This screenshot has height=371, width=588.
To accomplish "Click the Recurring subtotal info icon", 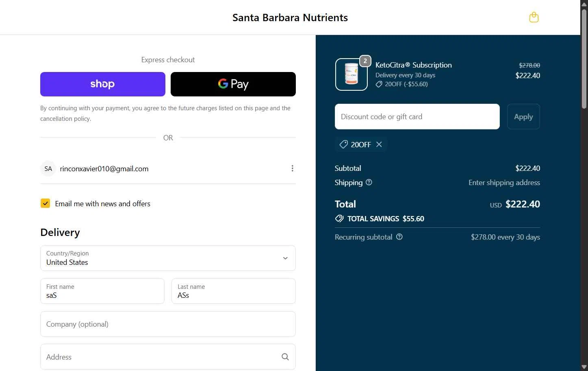I will [399, 237].
